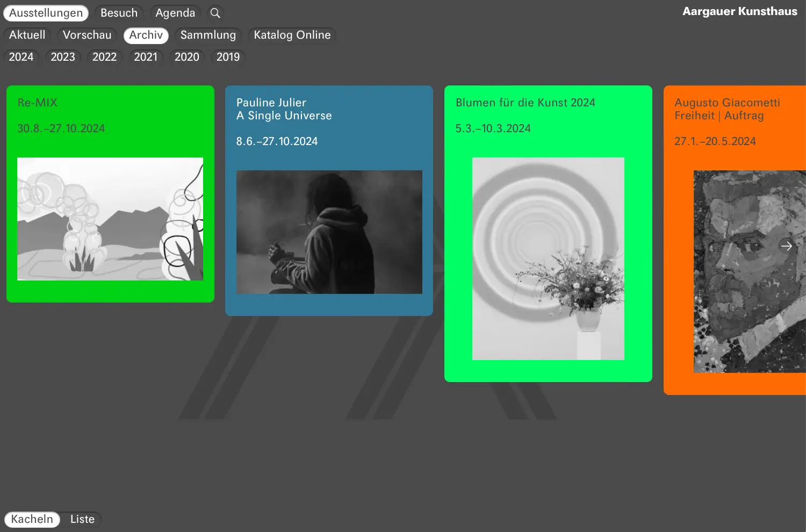Go to the Aargauer Kunsthaus home page
Viewport: 806px width, 532px height.
[740, 11]
